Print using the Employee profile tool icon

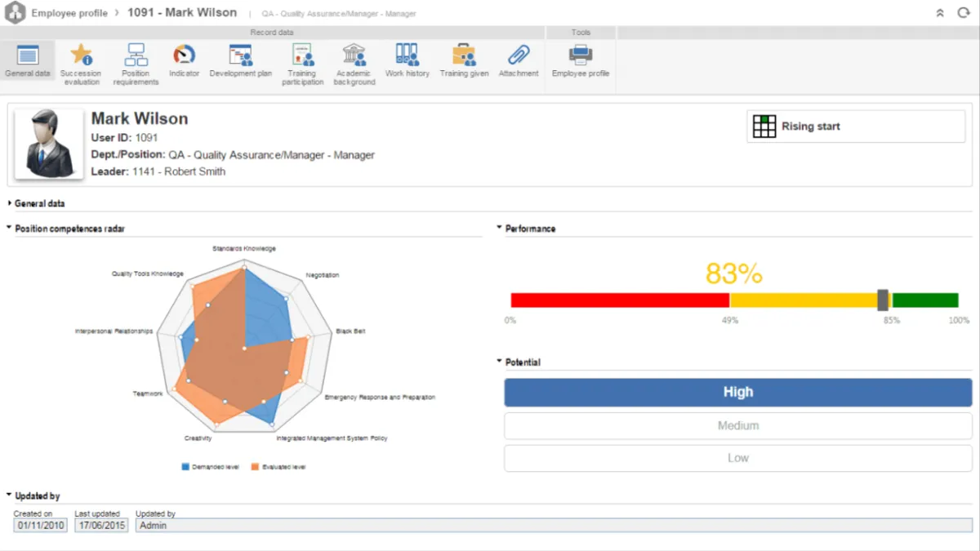[581, 56]
